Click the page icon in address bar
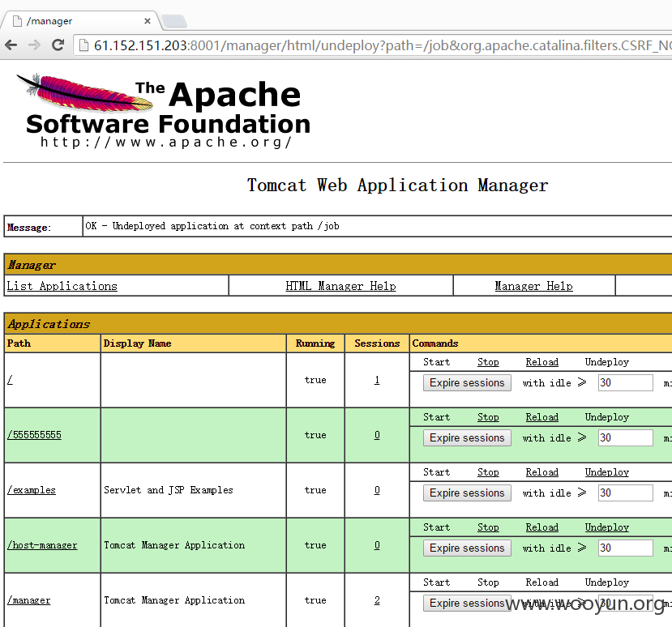Image resolution: width=672 pixels, height=627 pixels. pos(83,45)
